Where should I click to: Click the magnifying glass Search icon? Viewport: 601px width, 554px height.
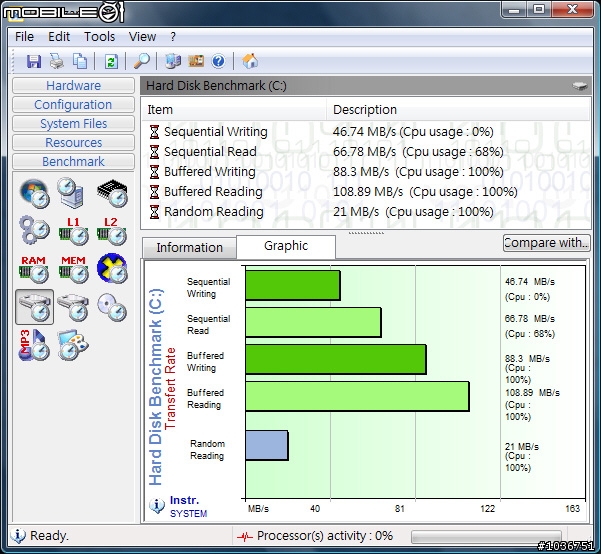(x=142, y=61)
